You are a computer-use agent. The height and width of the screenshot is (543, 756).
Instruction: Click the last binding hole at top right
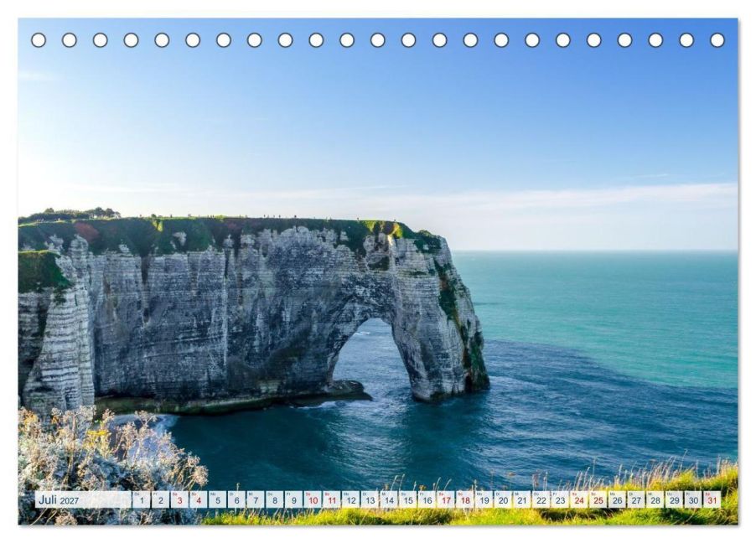717,40
